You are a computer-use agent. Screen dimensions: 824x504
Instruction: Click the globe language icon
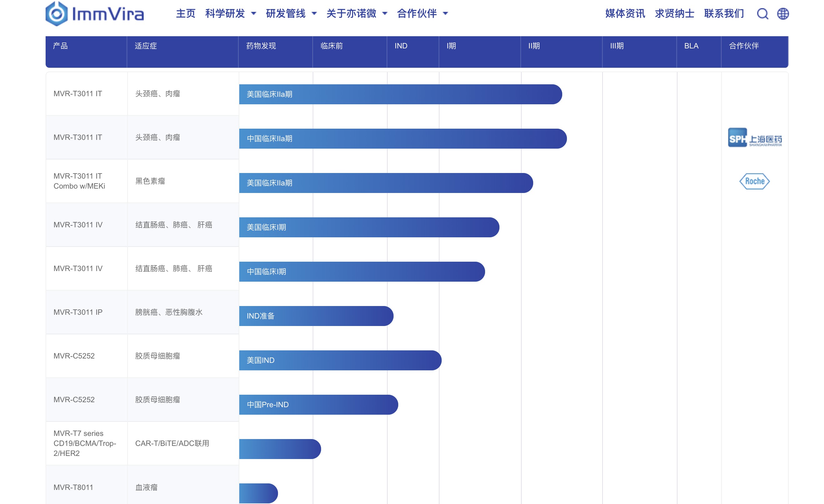point(782,14)
